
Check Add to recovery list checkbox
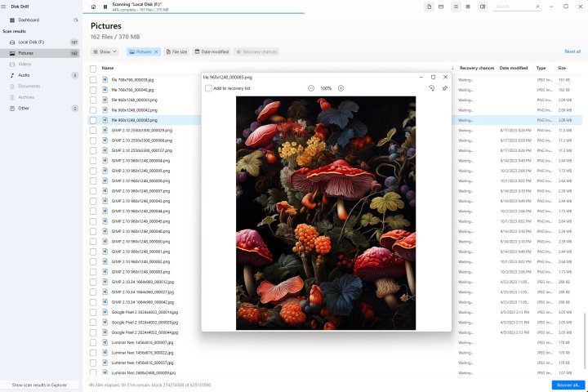pos(209,88)
